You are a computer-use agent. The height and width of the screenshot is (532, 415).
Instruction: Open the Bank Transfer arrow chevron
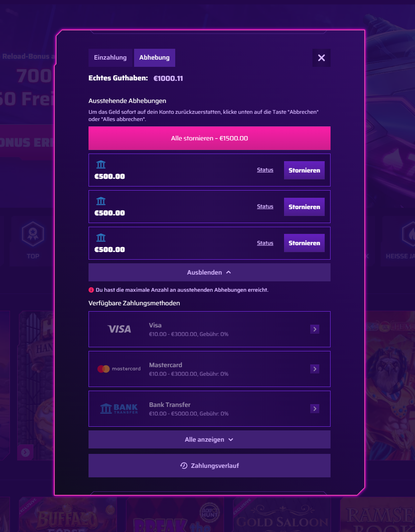click(x=315, y=409)
